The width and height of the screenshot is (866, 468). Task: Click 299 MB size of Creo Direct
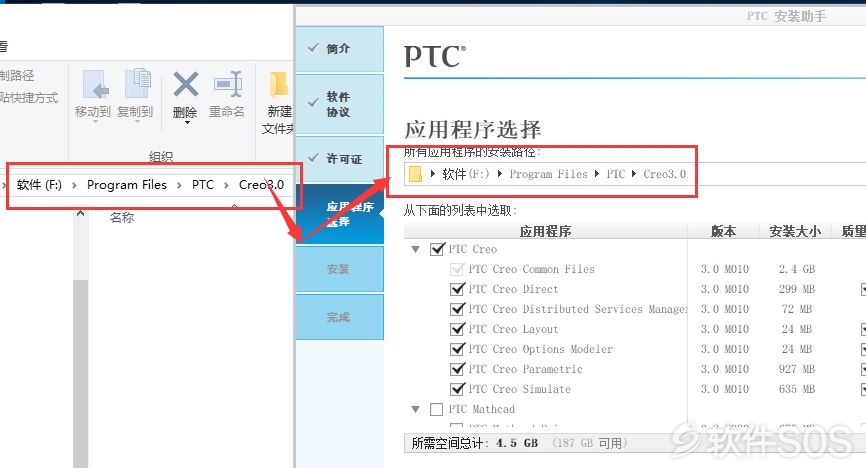pyautogui.click(x=797, y=289)
